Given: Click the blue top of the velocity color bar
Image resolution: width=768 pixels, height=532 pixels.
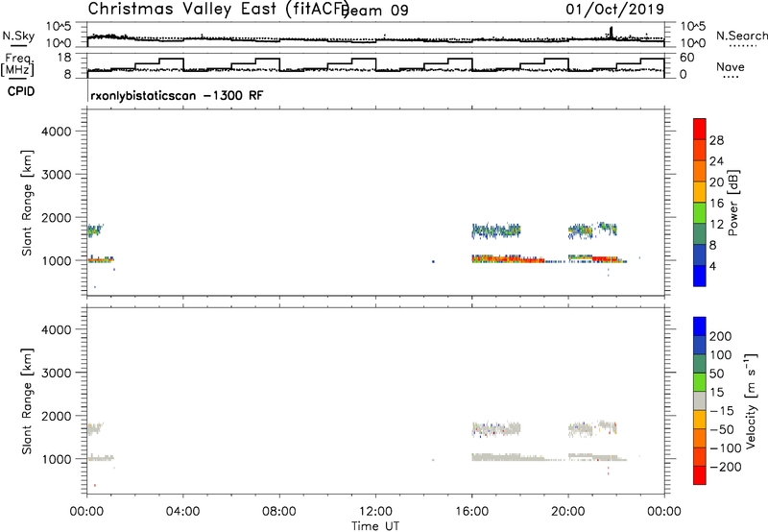Looking at the screenshot, I should 700,326.
